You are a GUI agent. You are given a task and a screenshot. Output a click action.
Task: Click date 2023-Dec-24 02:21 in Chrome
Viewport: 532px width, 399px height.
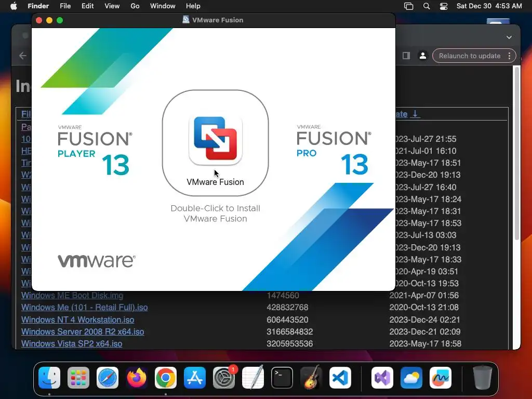coord(424,320)
